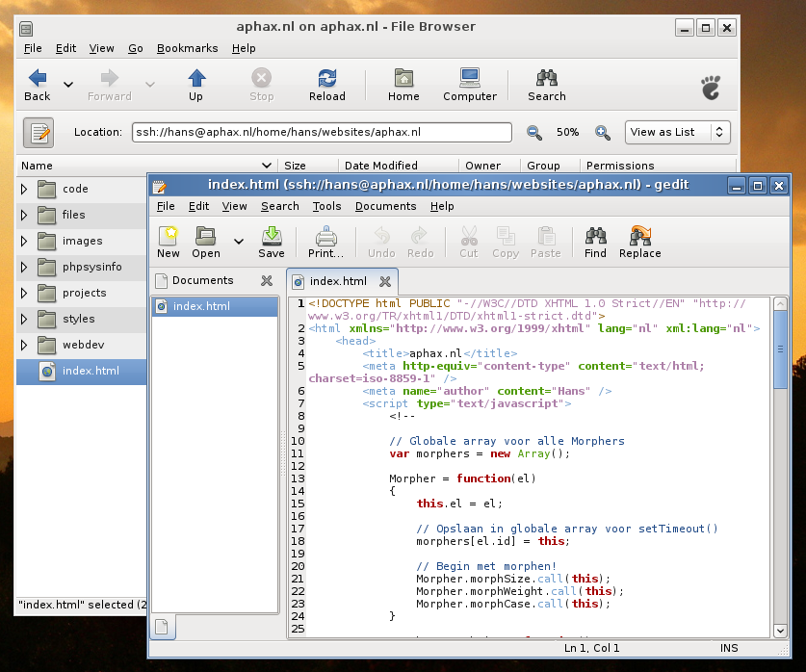Click the Location address field

(322, 132)
